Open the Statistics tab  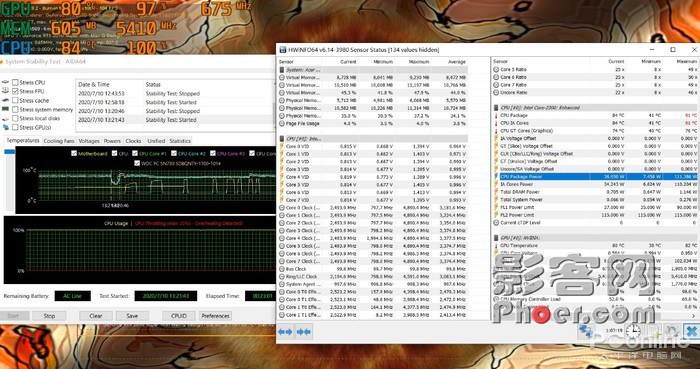click(x=180, y=141)
